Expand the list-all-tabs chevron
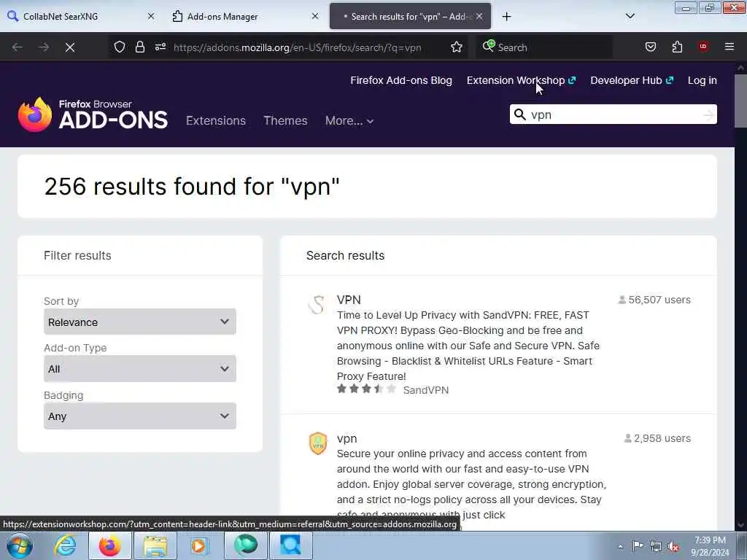The height and width of the screenshot is (560, 747). pos(630,16)
